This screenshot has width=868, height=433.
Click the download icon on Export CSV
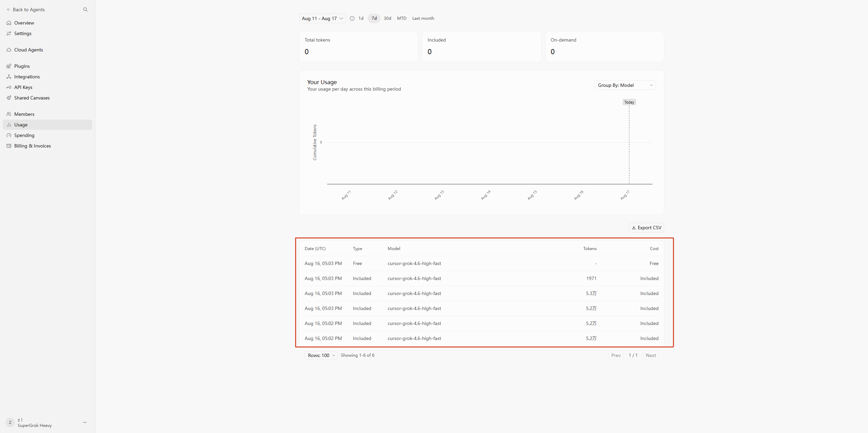coord(634,228)
